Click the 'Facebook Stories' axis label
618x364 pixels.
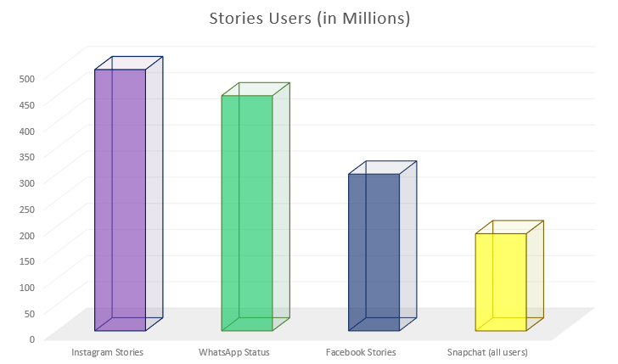click(x=361, y=352)
